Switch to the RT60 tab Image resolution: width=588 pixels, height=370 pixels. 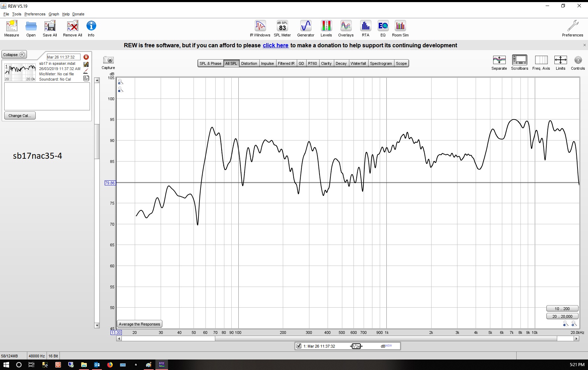[313, 63]
